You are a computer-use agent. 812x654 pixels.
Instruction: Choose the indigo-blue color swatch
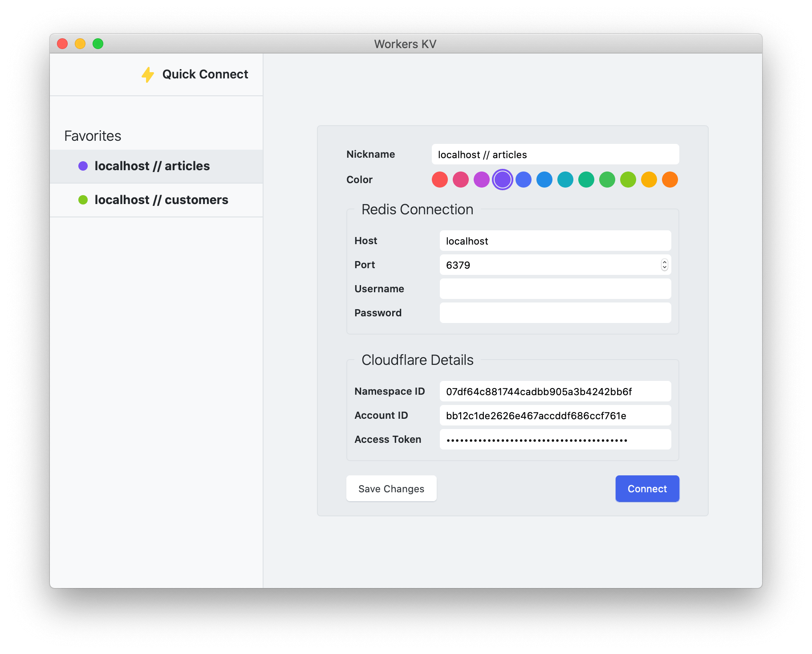click(x=523, y=180)
